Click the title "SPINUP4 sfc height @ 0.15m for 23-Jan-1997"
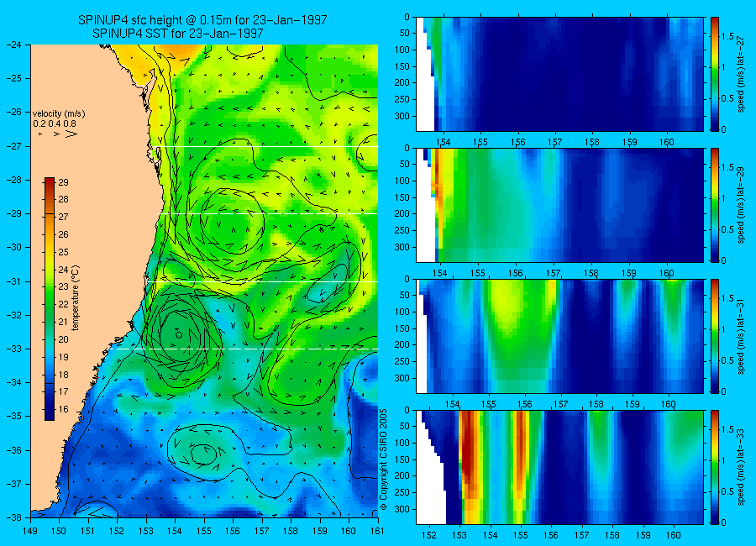This screenshot has height=546, width=756. coord(202,20)
